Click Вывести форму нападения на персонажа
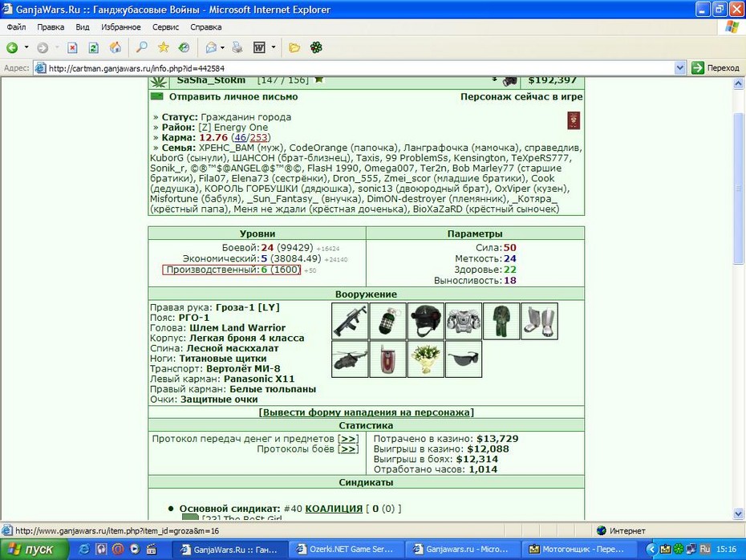The width and height of the screenshot is (746, 560). 367,412
